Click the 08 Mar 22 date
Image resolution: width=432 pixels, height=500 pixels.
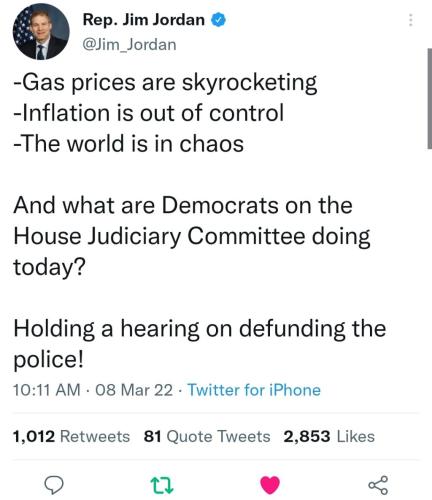point(134,390)
